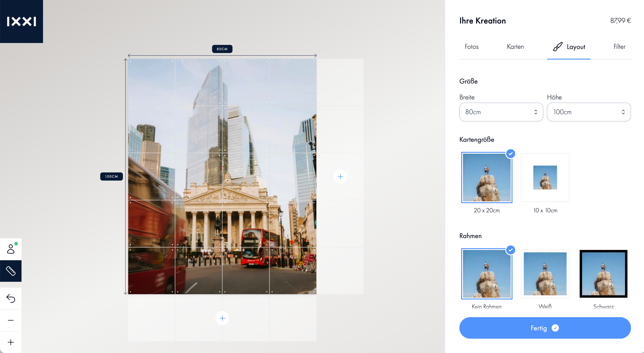Open the user account icon

(x=11, y=249)
